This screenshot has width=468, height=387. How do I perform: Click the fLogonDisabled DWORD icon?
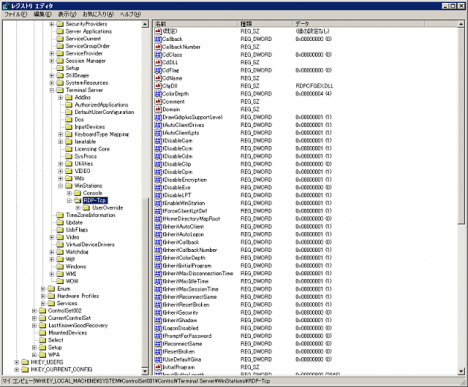click(x=158, y=328)
